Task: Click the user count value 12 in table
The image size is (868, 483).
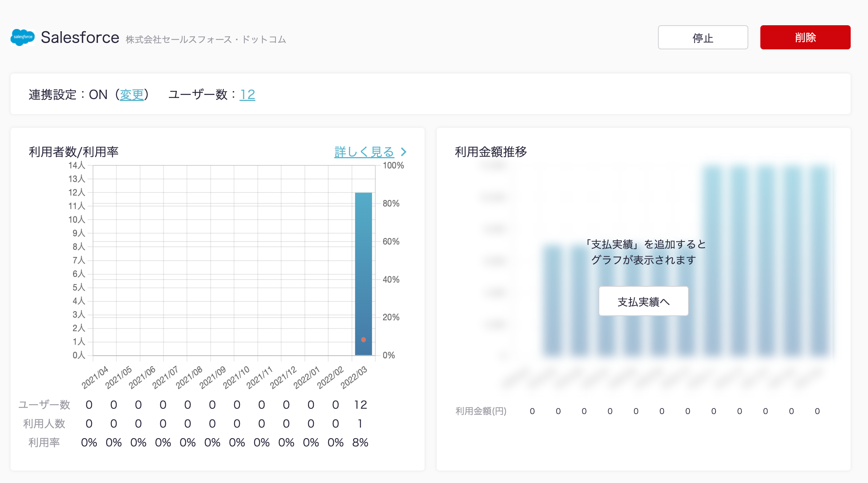Action: 360,405
